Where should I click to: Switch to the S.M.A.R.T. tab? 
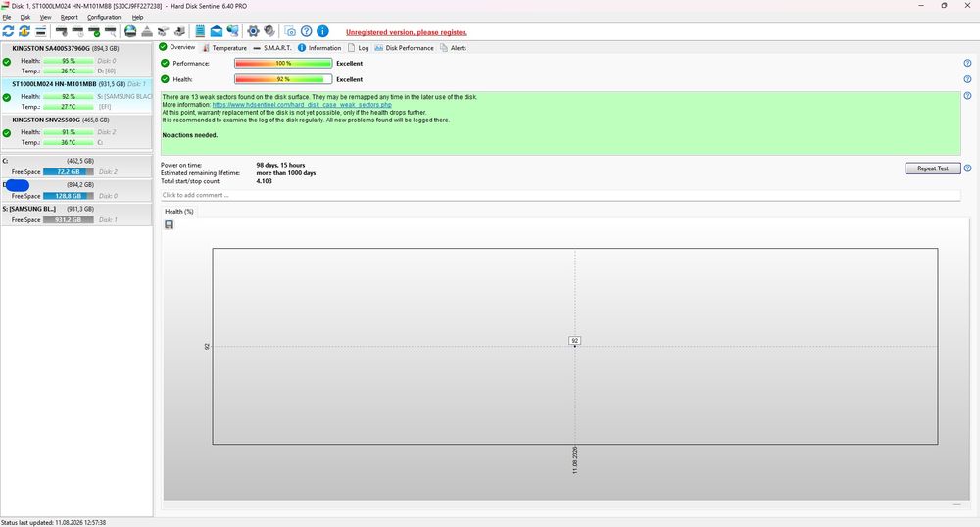pos(271,47)
